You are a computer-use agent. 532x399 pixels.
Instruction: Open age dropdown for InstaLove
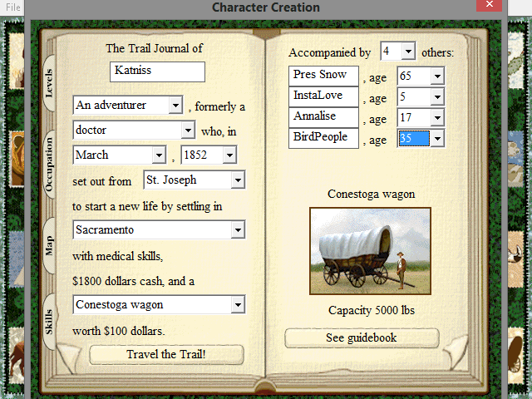[437, 97]
